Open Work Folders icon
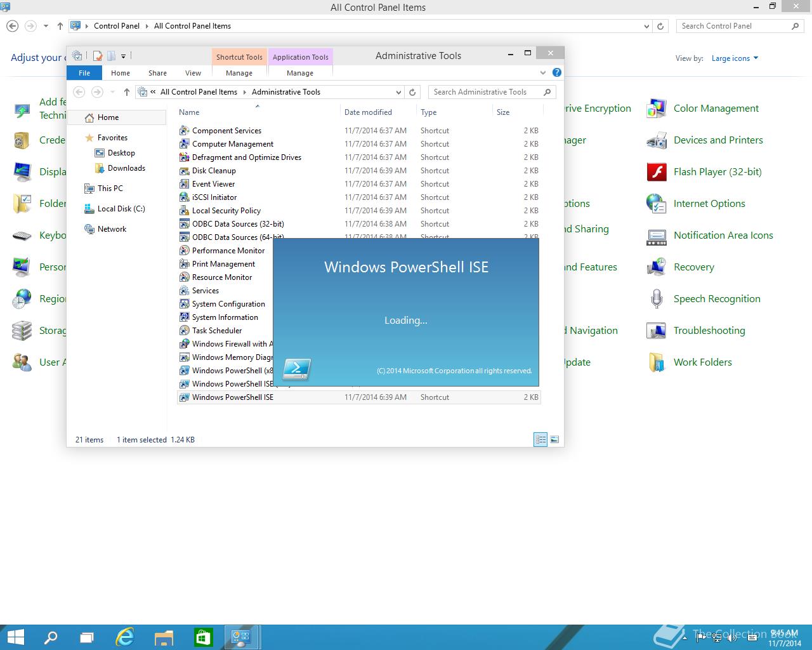Viewport: 812px width, 650px height. (x=657, y=362)
